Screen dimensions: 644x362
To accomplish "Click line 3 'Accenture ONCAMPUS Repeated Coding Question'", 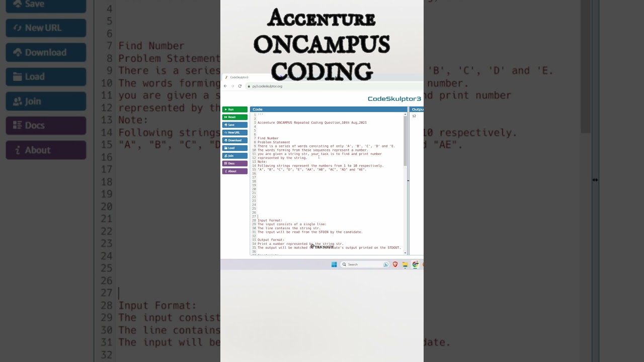I will [312, 123].
